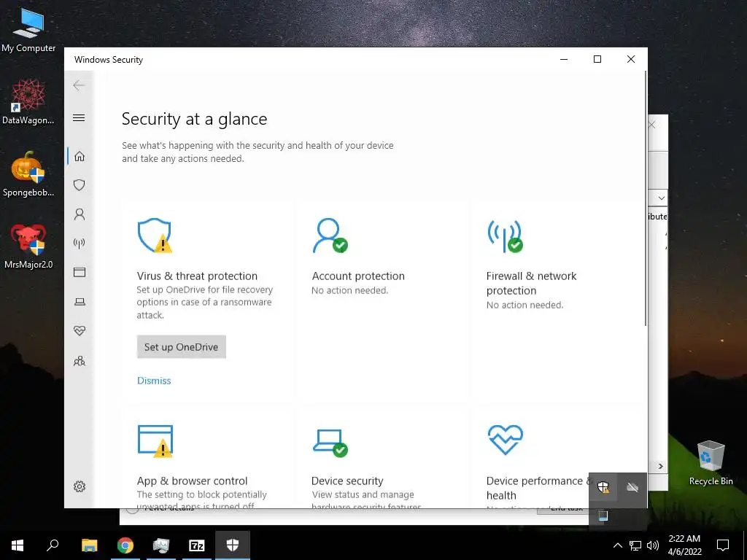Click the Virus & threat protection shield tile icon

coord(155,236)
